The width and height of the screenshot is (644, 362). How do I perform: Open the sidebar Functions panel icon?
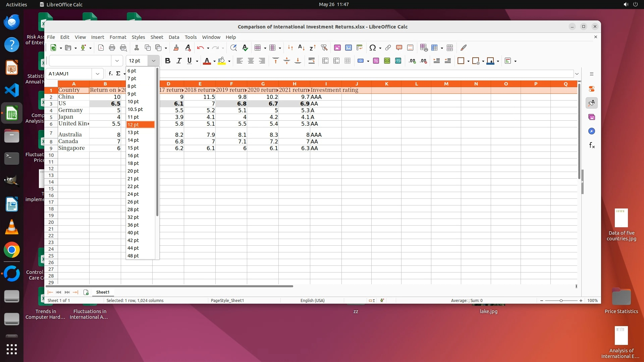592,145
